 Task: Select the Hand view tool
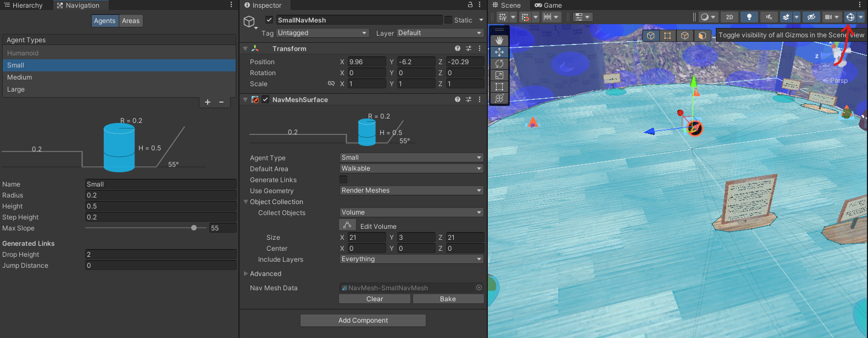point(499,40)
